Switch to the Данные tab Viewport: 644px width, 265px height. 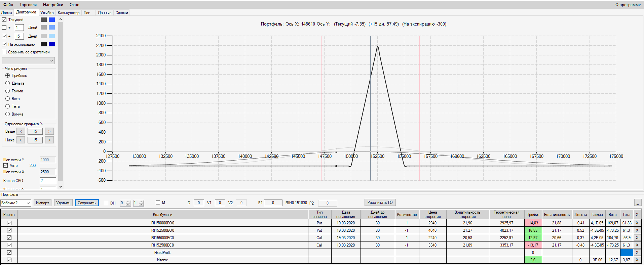pyautogui.click(x=105, y=13)
